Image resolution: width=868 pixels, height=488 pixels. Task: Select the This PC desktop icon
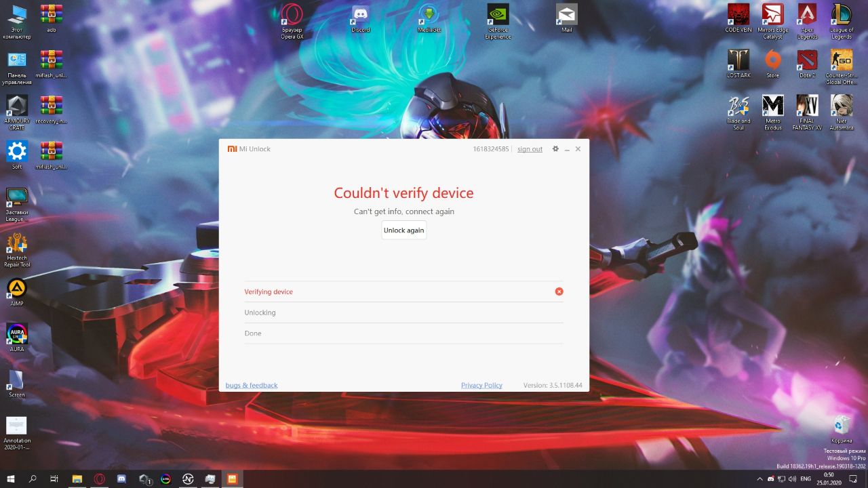coord(17,22)
